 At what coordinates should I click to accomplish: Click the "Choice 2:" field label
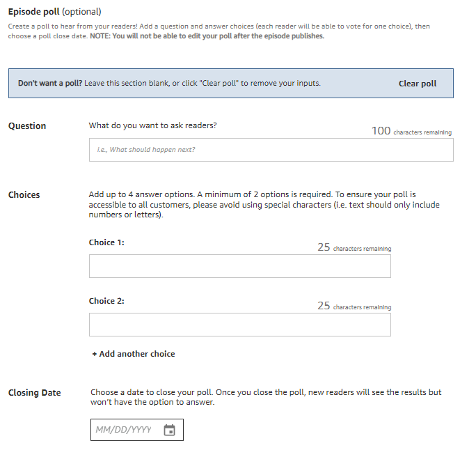[x=106, y=301]
